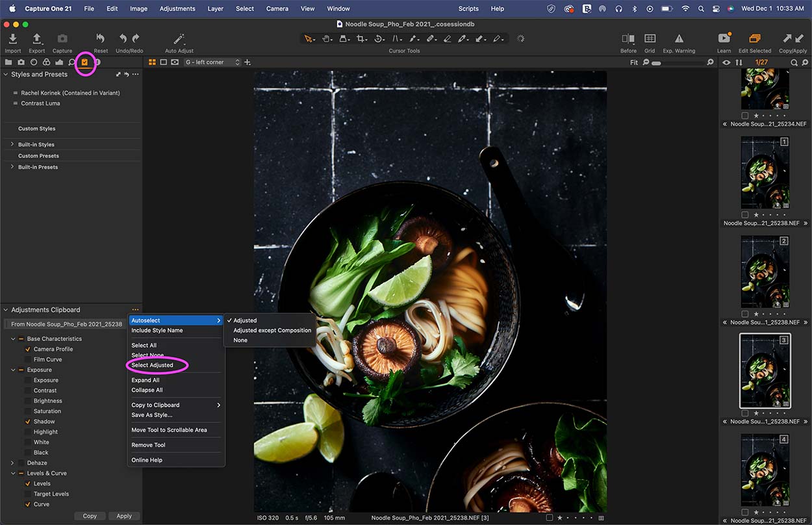Viewport: 812px width, 525px height.
Task: Open the Adjustments menu
Action: click(x=177, y=8)
